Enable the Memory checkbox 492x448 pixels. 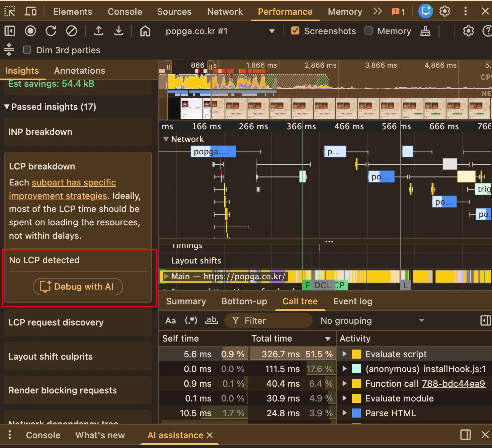pyautogui.click(x=368, y=31)
